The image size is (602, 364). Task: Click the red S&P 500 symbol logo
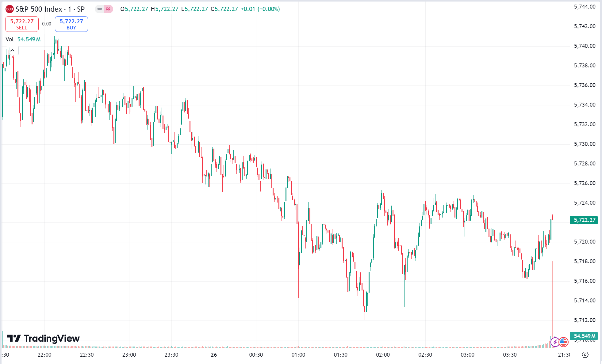tap(10, 9)
